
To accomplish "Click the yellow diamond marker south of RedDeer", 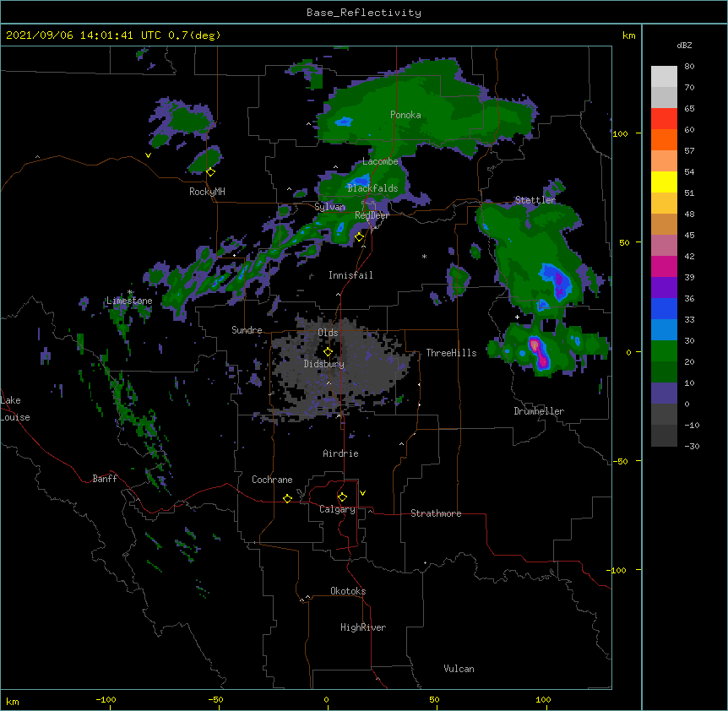I will (x=359, y=237).
